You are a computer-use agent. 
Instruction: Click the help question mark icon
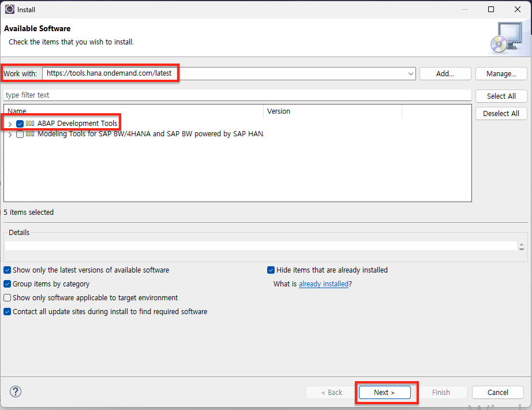[x=16, y=392]
